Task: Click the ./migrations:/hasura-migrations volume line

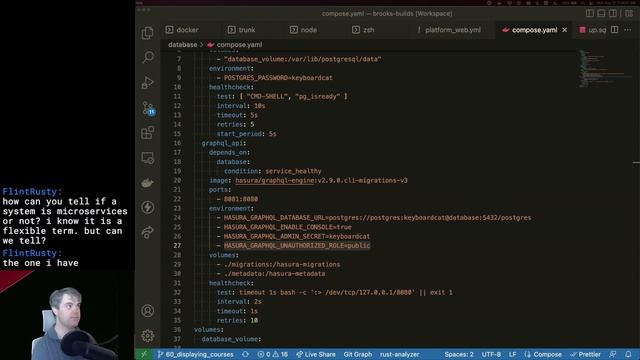Action: 282,264
